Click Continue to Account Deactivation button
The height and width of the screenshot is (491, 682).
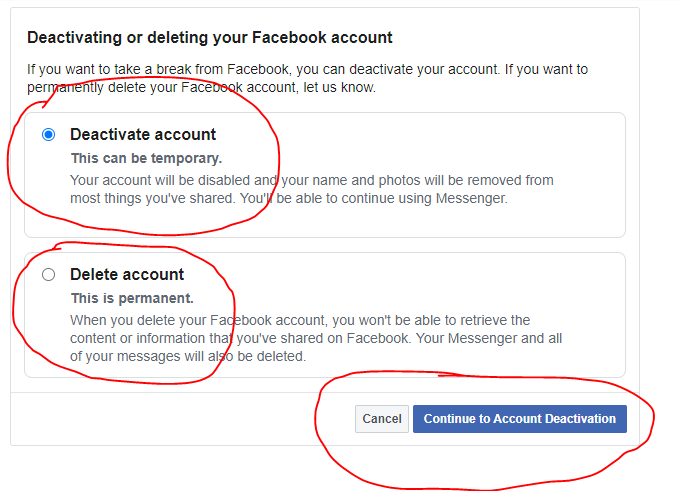(x=520, y=419)
